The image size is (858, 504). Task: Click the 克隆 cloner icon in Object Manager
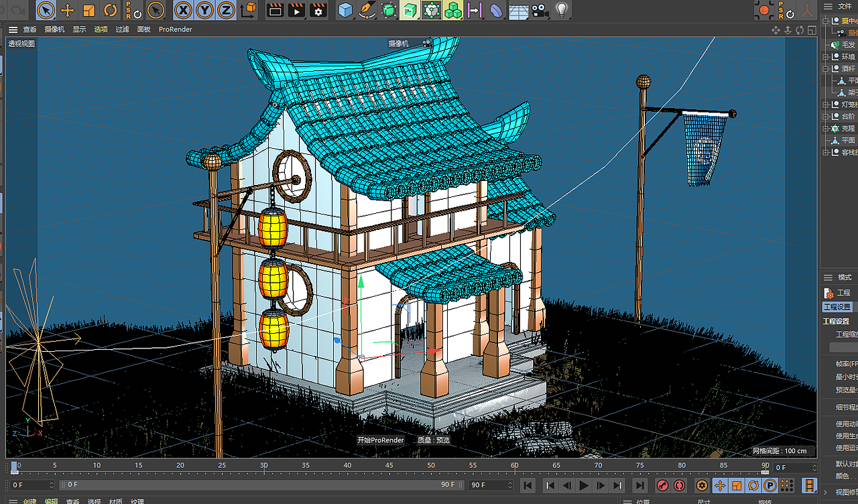tap(835, 127)
